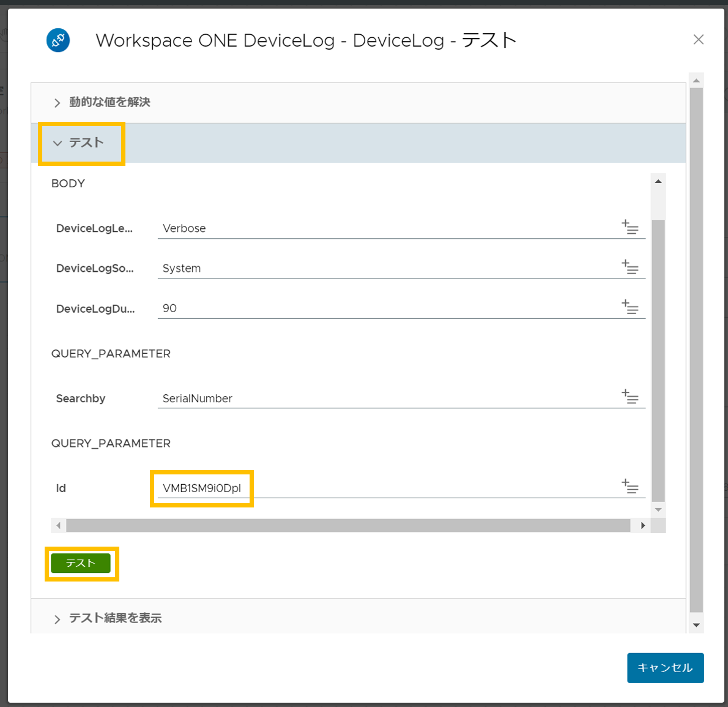Click the QUERY_PARAMETER heading above Id
Viewport: 728px width, 707px height.
pos(111,443)
